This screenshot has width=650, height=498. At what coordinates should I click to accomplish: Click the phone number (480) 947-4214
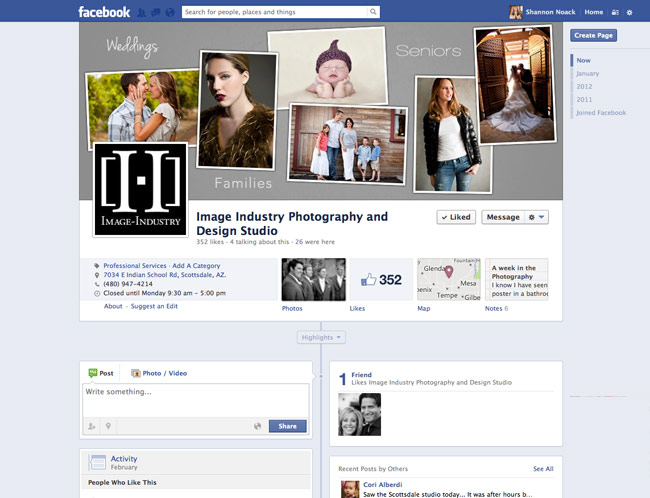tap(128, 284)
